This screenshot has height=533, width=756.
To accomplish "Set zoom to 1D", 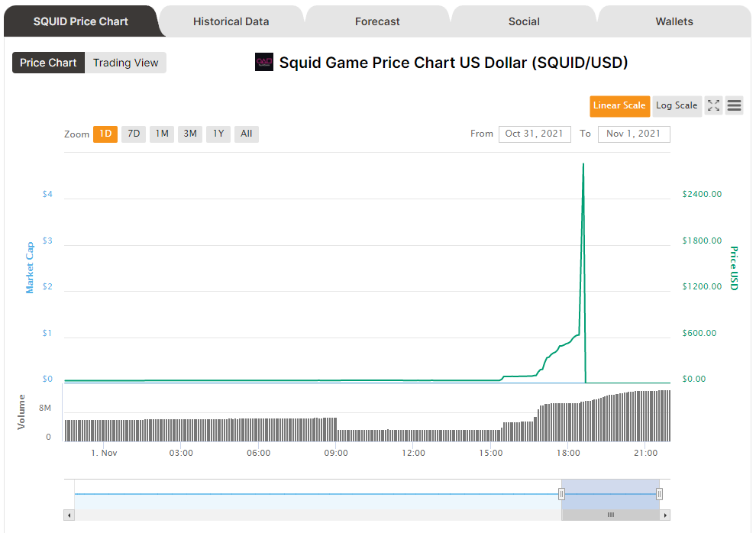I will point(105,134).
